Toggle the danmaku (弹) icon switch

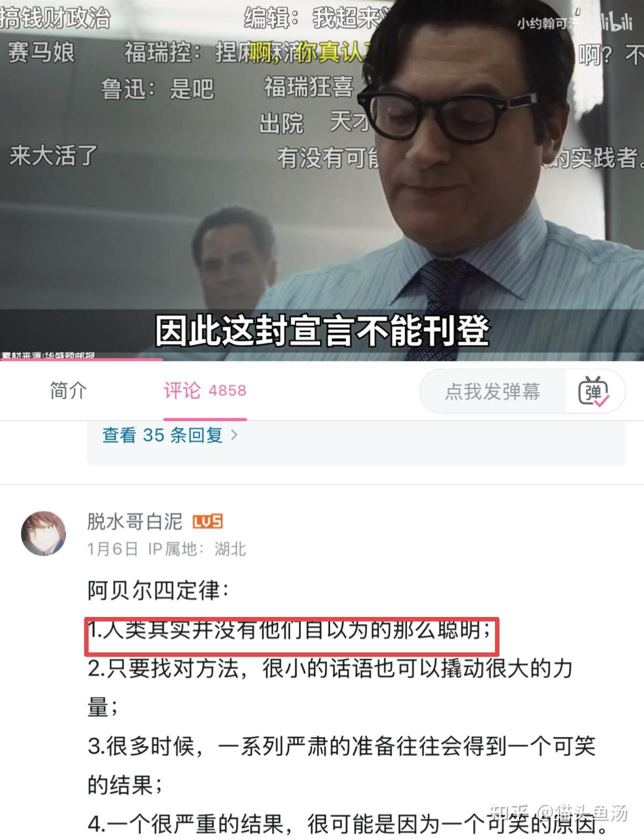pyautogui.click(x=594, y=391)
